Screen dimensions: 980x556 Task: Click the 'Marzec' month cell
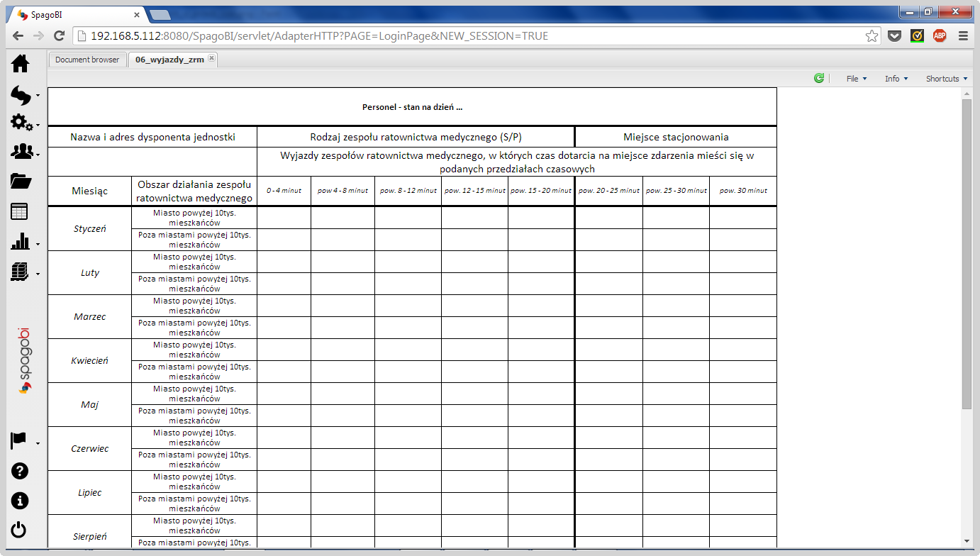(90, 317)
